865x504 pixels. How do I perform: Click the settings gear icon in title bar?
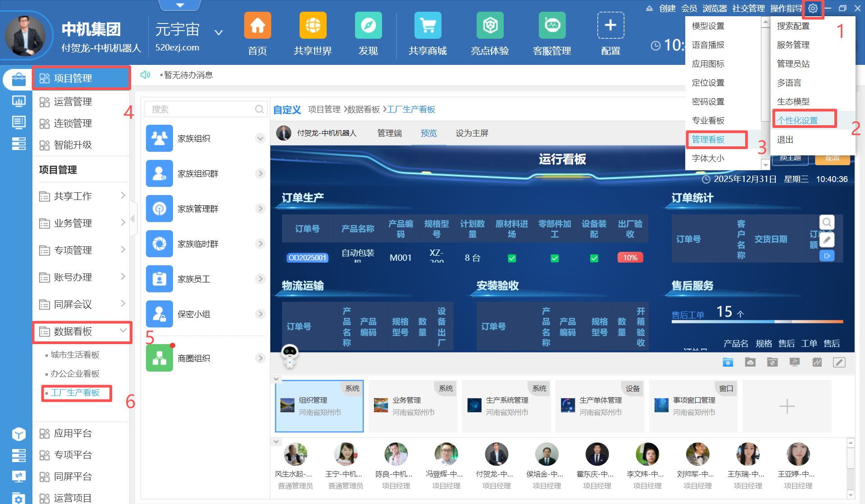(x=813, y=9)
